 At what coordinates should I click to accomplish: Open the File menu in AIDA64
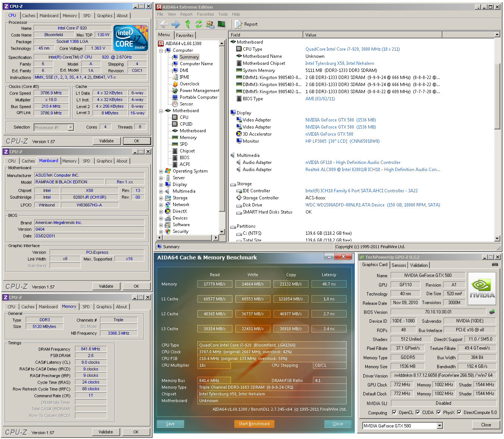pyautogui.click(x=160, y=14)
